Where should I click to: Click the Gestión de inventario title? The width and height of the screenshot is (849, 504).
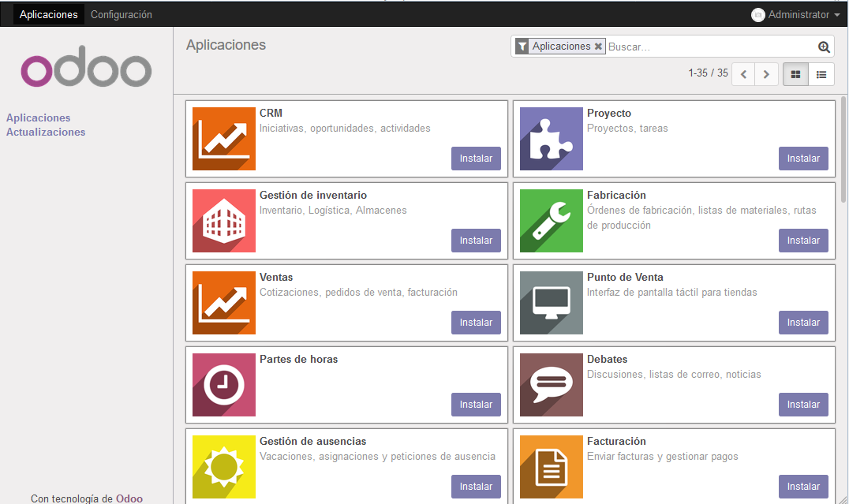point(313,196)
